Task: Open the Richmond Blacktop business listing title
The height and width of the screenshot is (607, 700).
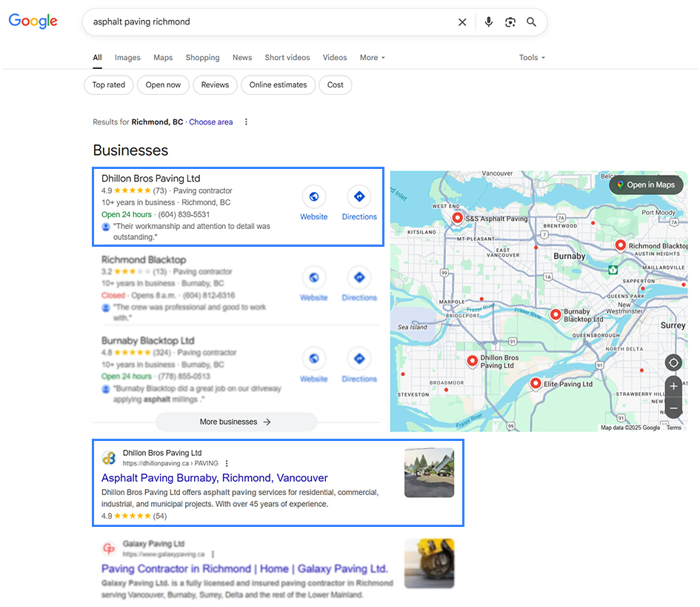Action: pos(144,259)
